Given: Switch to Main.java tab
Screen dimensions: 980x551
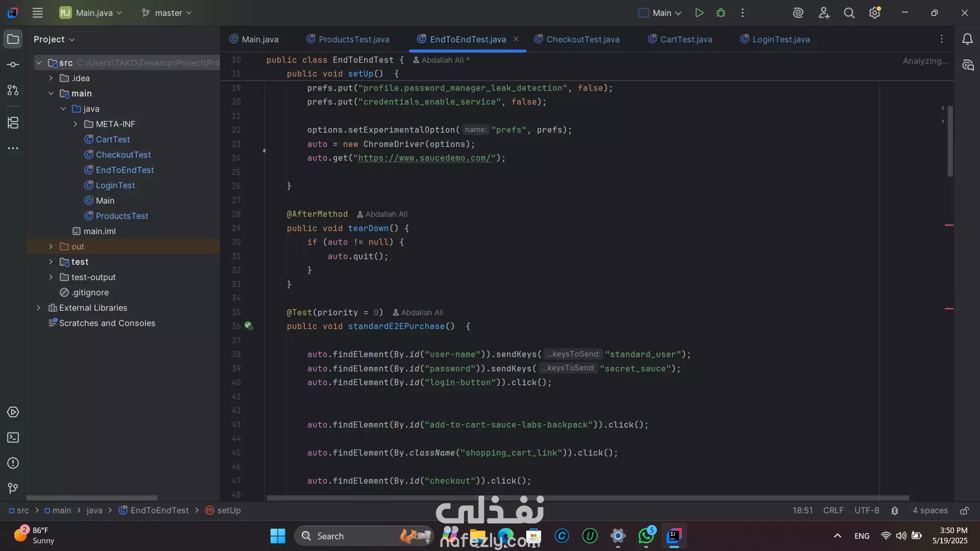Looking at the screenshot, I should coord(254,39).
